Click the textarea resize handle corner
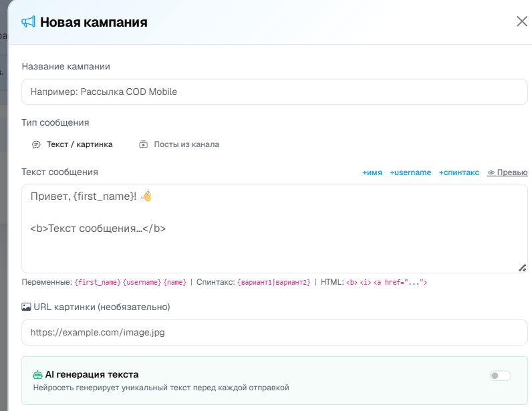This screenshot has width=532, height=411. pyautogui.click(x=522, y=268)
